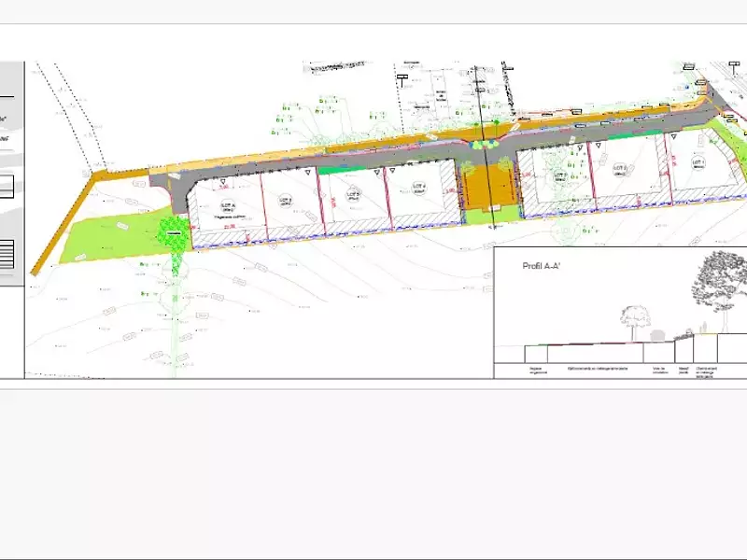The width and height of the screenshot is (747, 560).
Task: Click the vehicle symbol on the western green area
Action: point(121,225)
